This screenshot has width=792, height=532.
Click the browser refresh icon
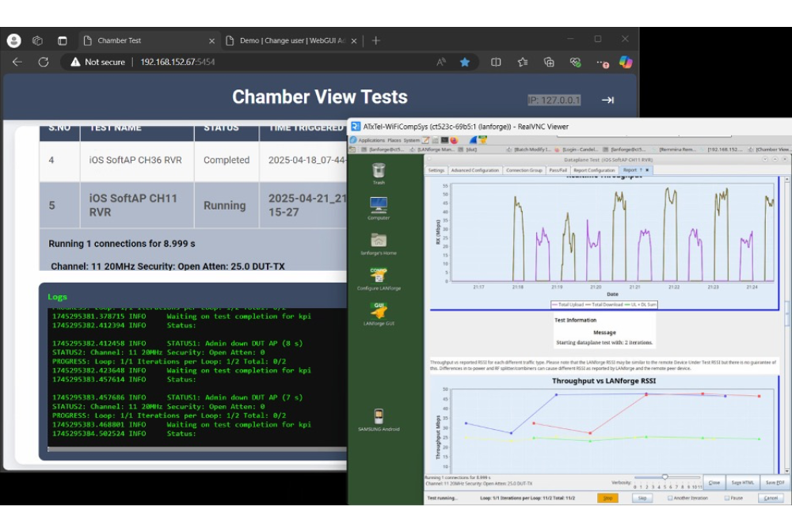[x=44, y=62]
